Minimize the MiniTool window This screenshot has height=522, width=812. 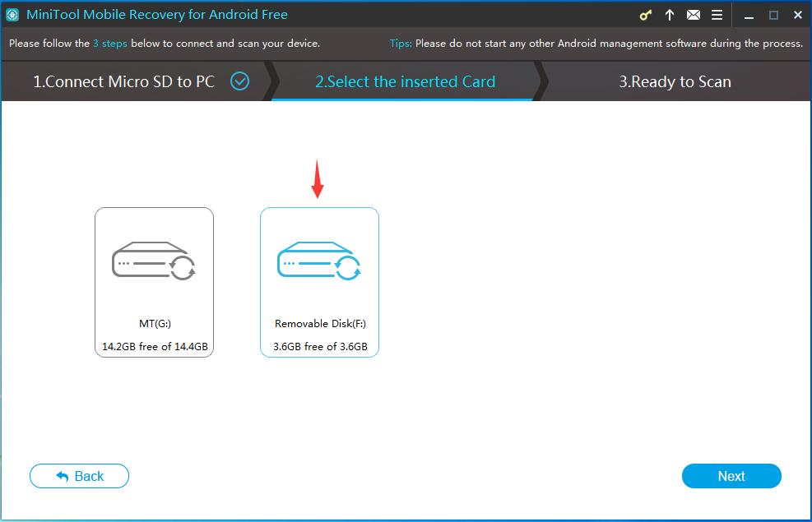click(x=748, y=15)
